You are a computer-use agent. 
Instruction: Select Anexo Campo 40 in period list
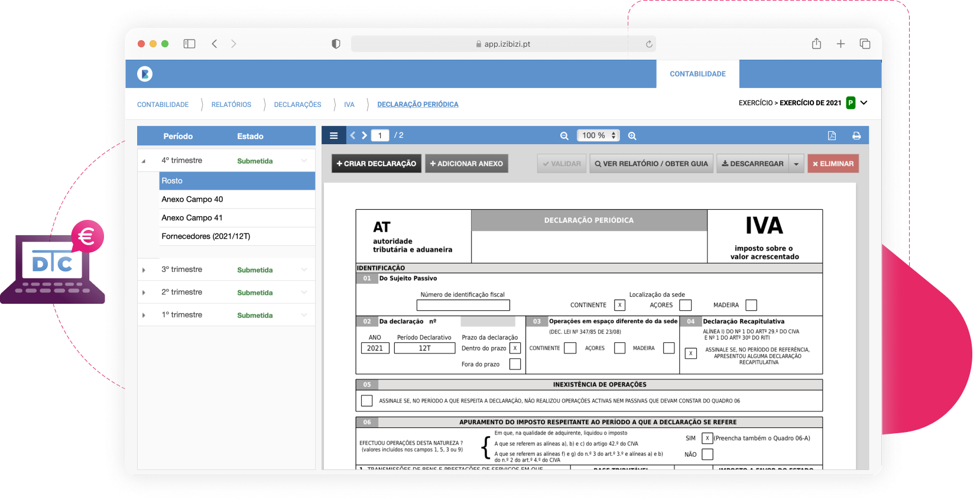pos(193,199)
